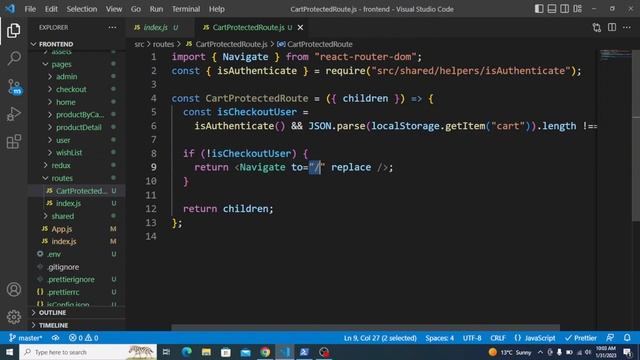
Task: Click the open changes compare icon
Action: [x=597, y=27]
